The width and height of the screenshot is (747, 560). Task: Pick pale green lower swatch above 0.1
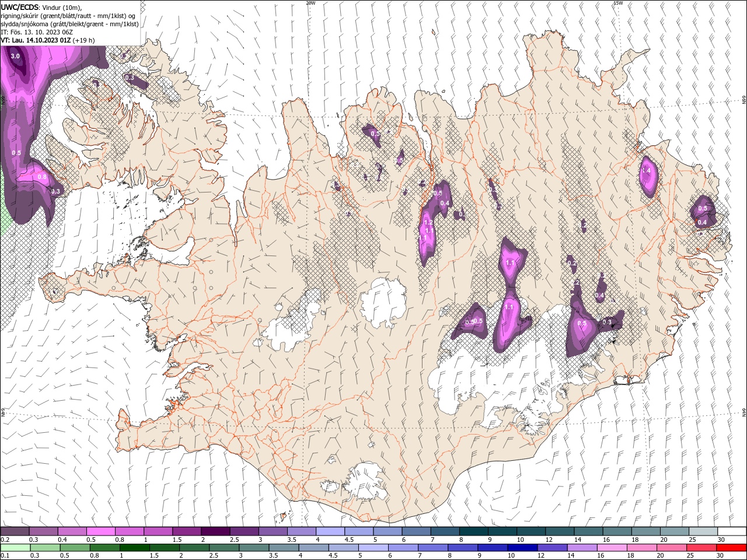pyautogui.click(x=15, y=548)
